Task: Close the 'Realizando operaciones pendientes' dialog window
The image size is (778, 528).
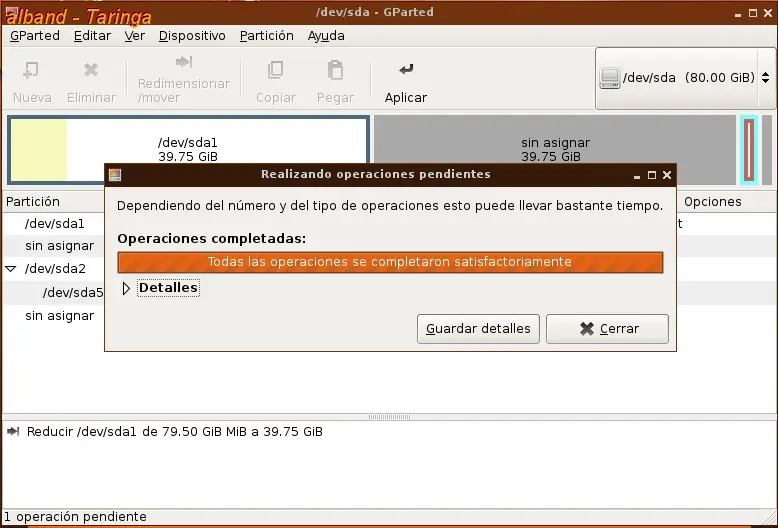Action: 667,175
